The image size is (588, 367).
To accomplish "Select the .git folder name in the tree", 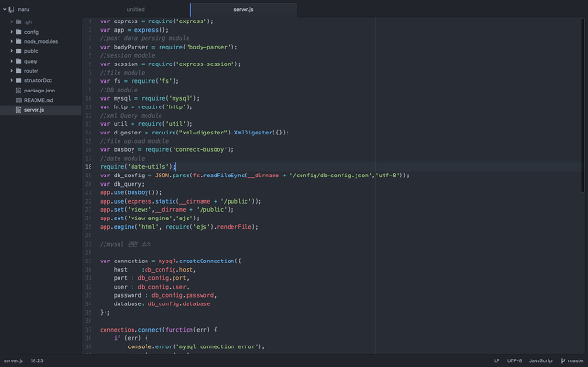I will coord(28,22).
